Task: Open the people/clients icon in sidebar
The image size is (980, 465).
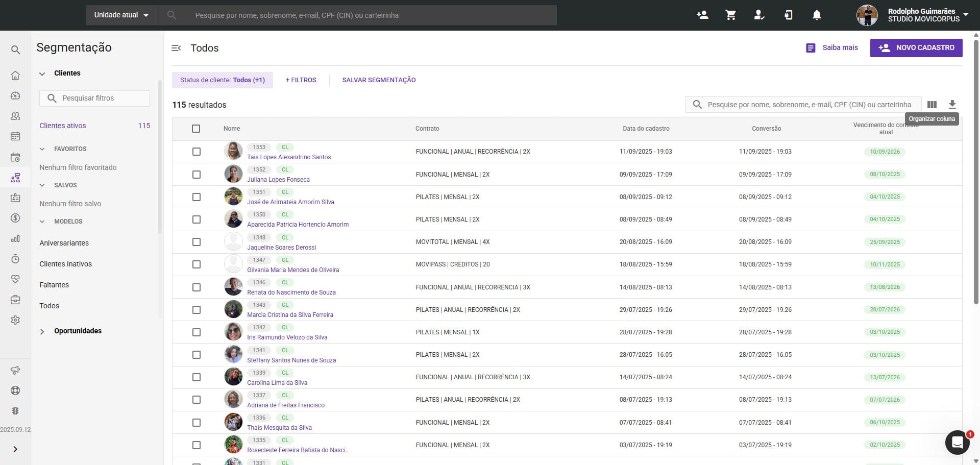Action: click(x=15, y=116)
